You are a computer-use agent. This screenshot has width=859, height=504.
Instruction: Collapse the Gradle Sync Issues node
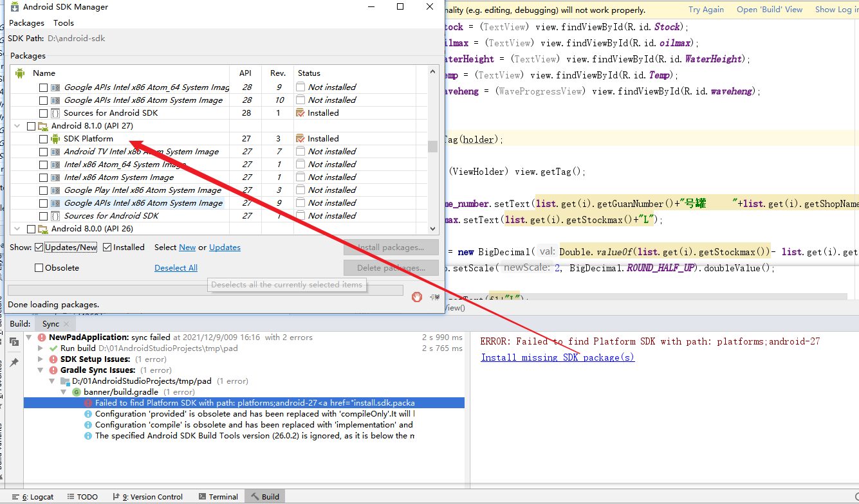[x=41, y=370]
